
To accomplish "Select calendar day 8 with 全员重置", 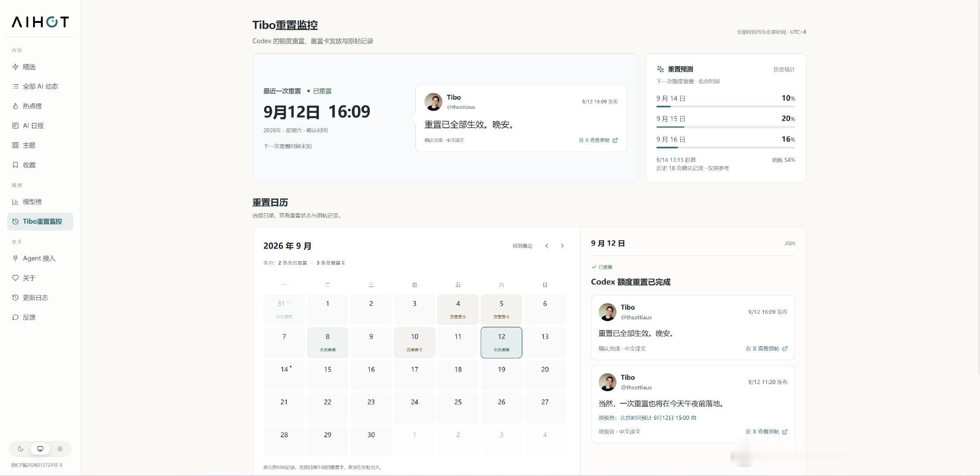I will (x=328, y=342).
